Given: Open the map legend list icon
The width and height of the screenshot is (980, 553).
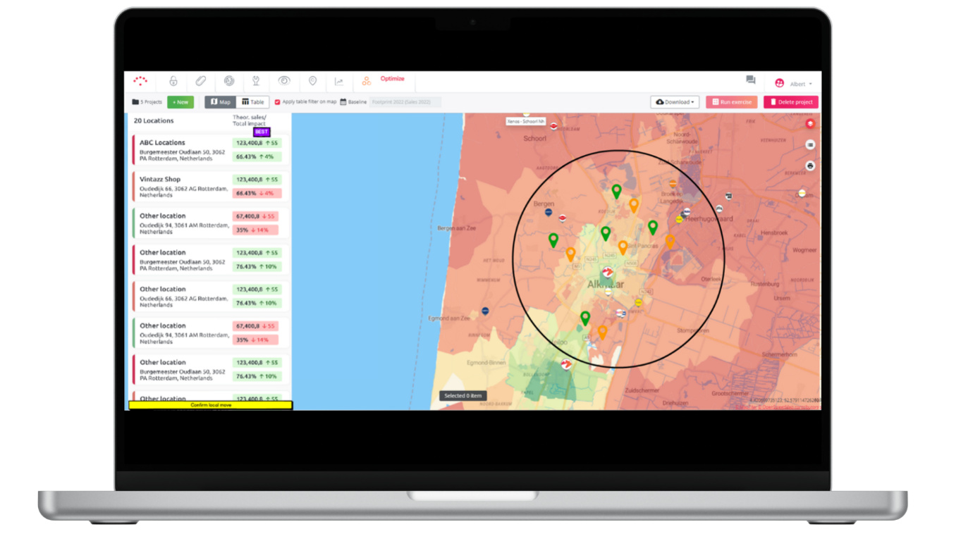Looking at the screenshot, I should tap(810, 144).
